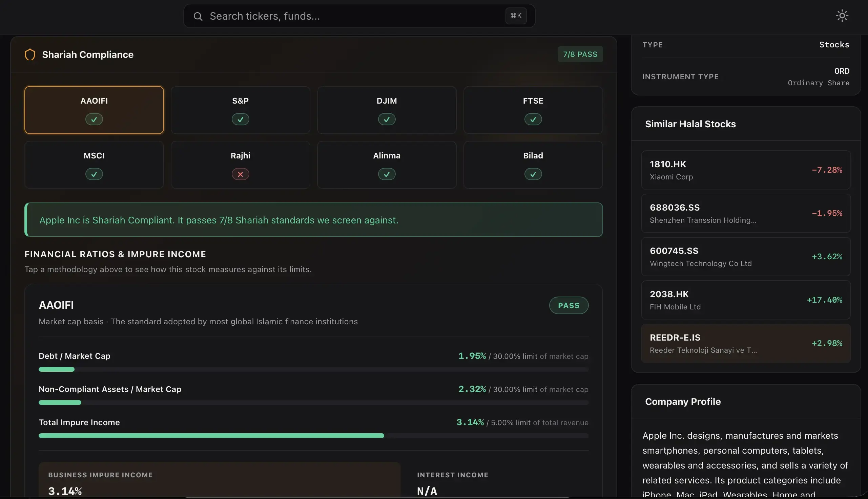868x499 pixels.
Task: Switch to the FTSE methodology card
Action: point(533,110)
